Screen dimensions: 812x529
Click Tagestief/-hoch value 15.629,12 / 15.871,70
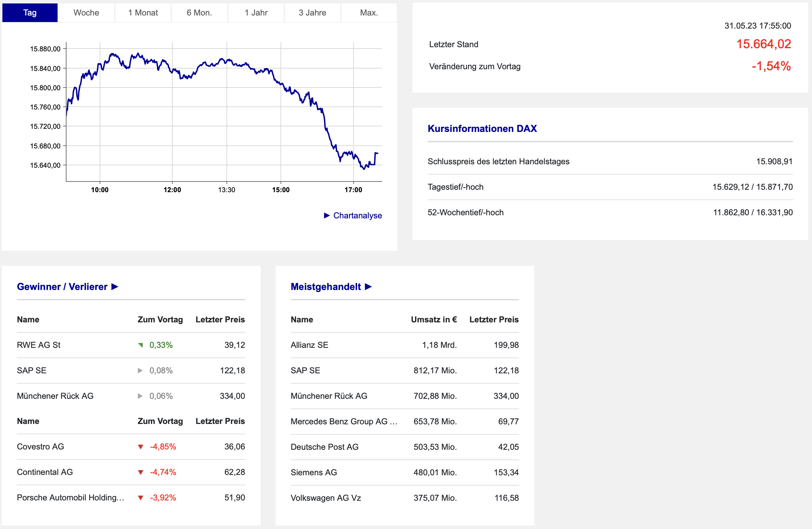tap(752, 187)
